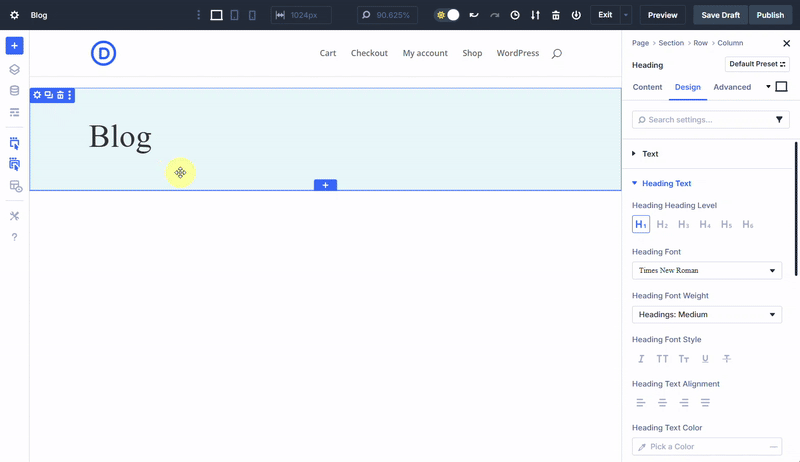Click the Page breadcrumb

[640, 43]
